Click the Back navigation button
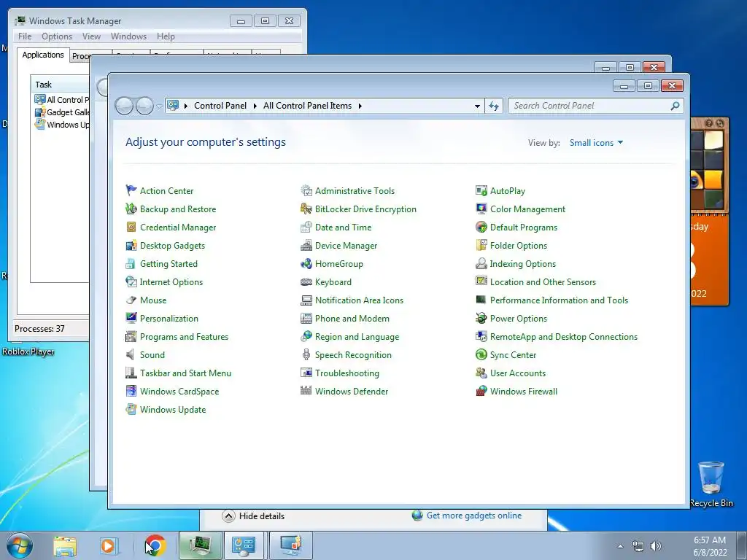This screenshot has width=747, height=560. coord(124,106)
